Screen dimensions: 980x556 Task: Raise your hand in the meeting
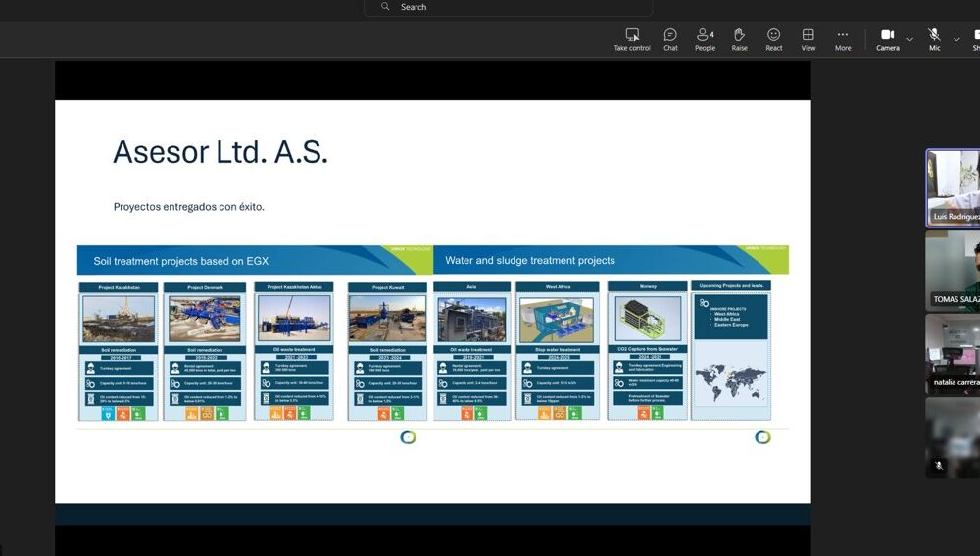click(739, 39)
